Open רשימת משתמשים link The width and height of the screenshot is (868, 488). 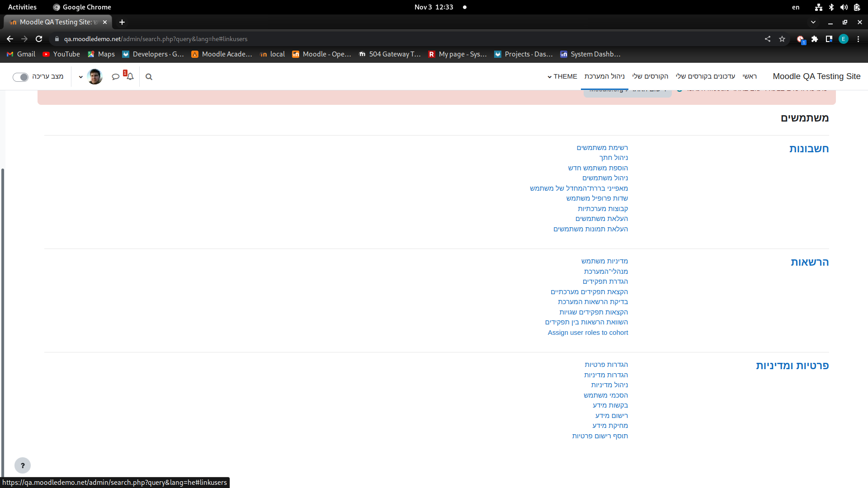[x=602, y=148]
